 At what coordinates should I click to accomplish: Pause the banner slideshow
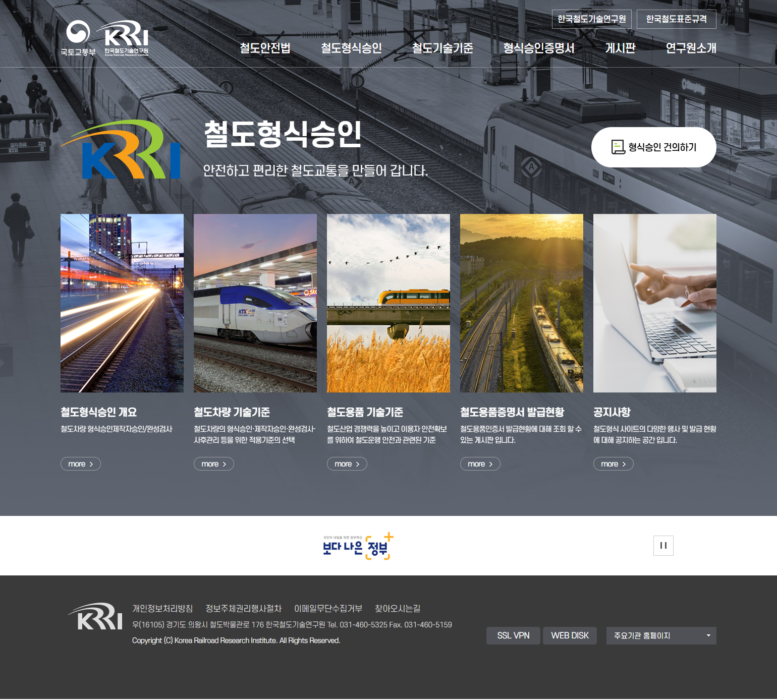(663, 546)
